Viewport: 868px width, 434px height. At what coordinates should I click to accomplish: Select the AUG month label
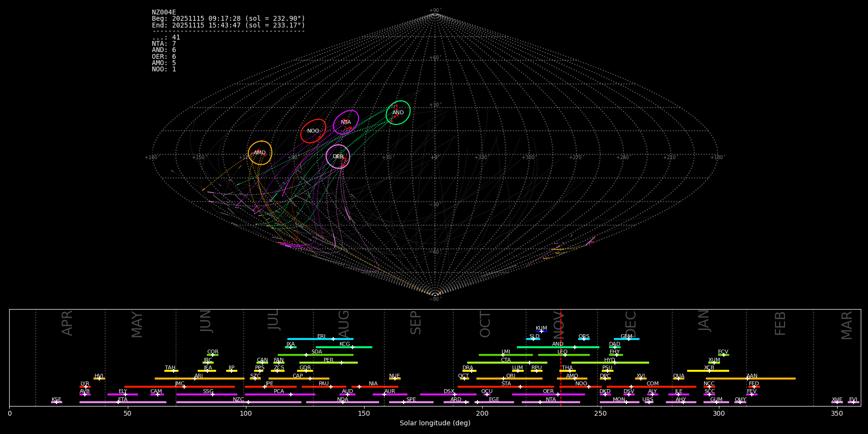(344, 324)
